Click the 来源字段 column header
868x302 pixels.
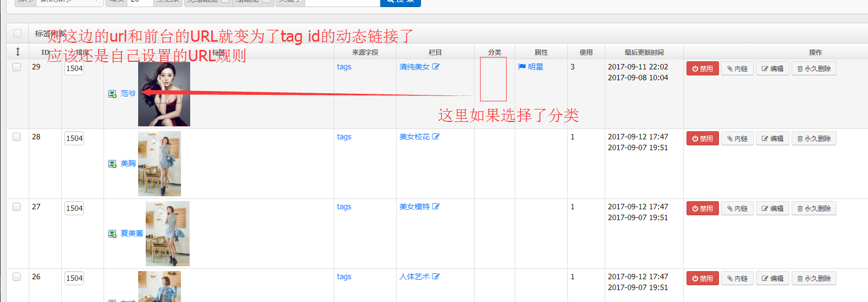(365, 53)
